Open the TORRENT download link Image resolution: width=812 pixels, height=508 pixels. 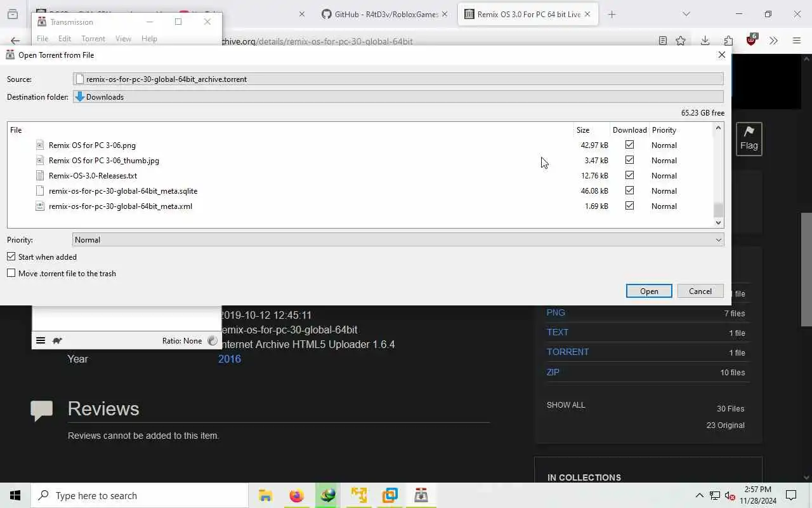[x=568, y=352]
